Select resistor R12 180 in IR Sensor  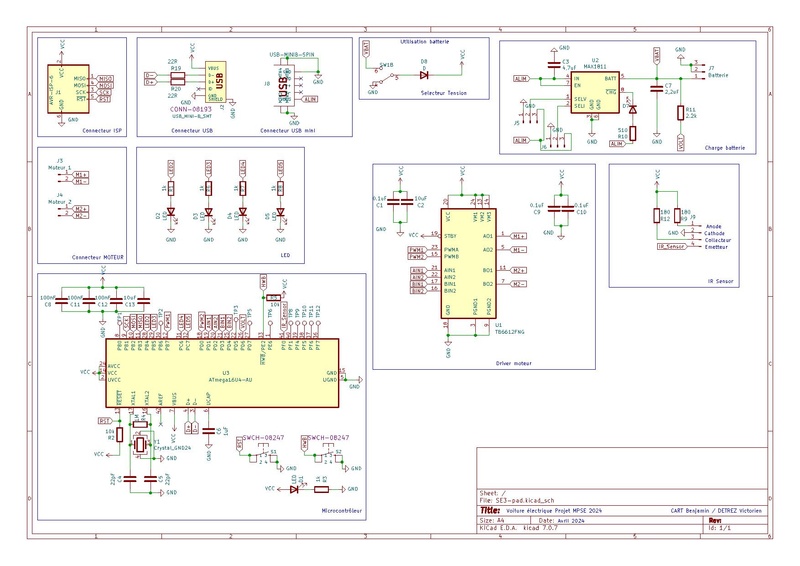click(657, 215)
